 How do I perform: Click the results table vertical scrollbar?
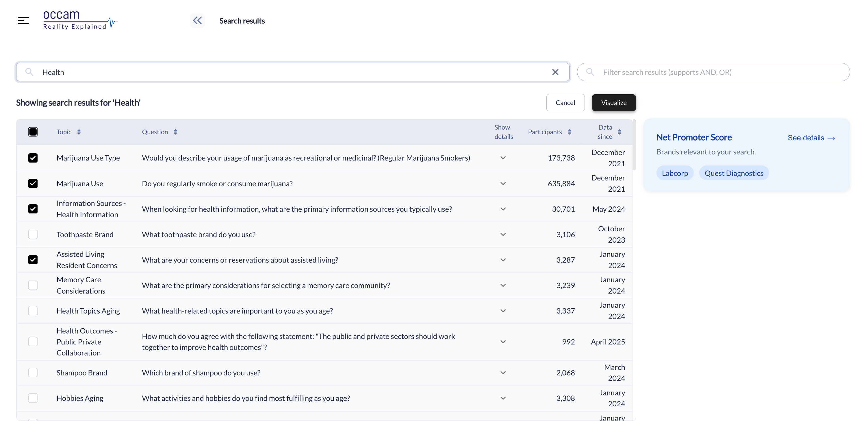point(634,145)
